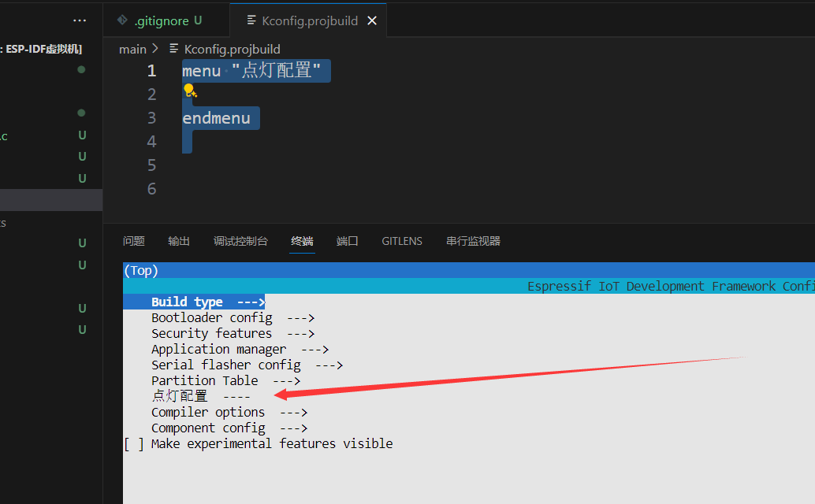The width and height of the screenshot is (815, 504).
Task: Open the explorer panel ellipsis menu
Action: pyautogui.click(x=80, y=20)
